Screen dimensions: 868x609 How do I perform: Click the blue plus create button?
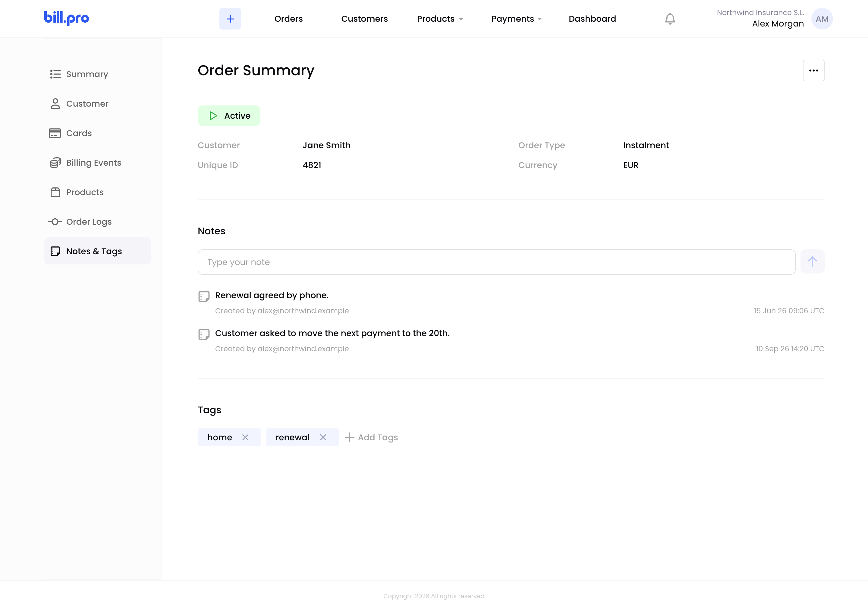coord(230,18)
